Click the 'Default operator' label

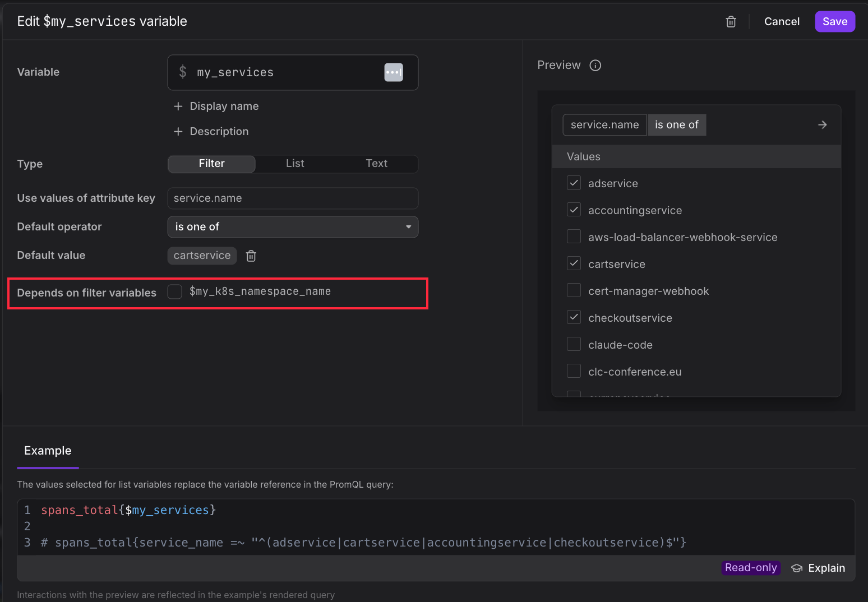[x=59, y=227]
